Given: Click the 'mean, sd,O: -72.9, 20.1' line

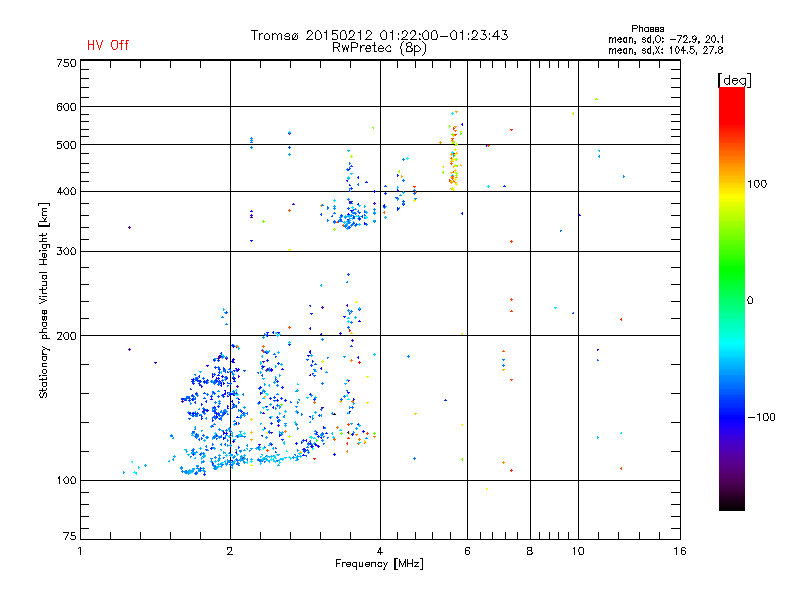Looking at the screenshot, I should coord(666,39).
